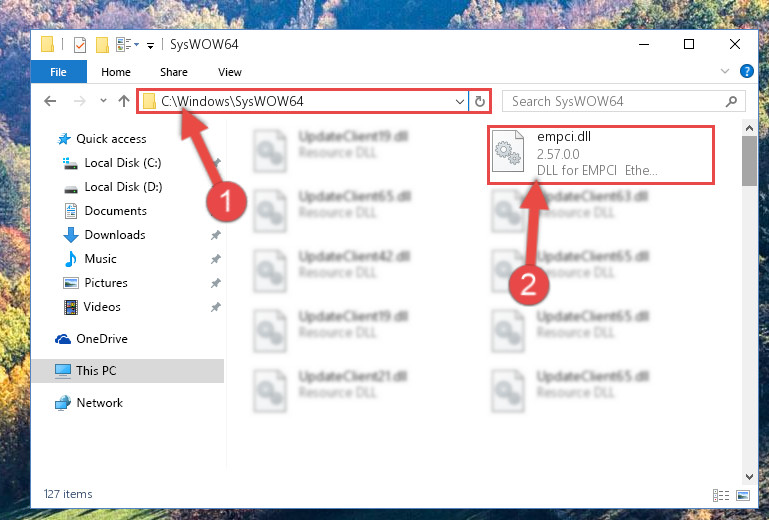Click the New folder icon in title bar

pos(102,45)
